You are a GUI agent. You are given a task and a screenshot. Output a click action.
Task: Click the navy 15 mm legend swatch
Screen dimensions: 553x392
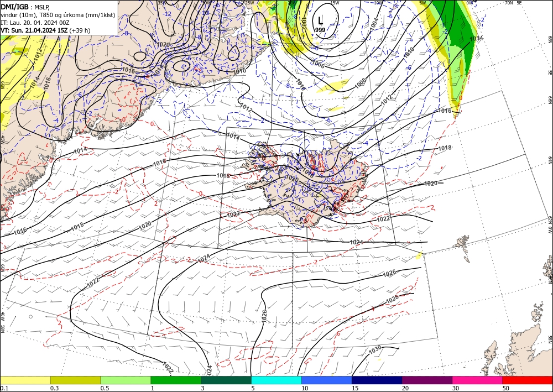tap(377, 380)
